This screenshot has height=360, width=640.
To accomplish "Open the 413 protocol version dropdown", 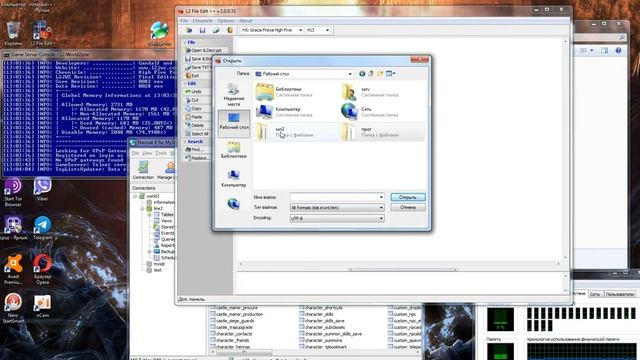I will (318, 30).
